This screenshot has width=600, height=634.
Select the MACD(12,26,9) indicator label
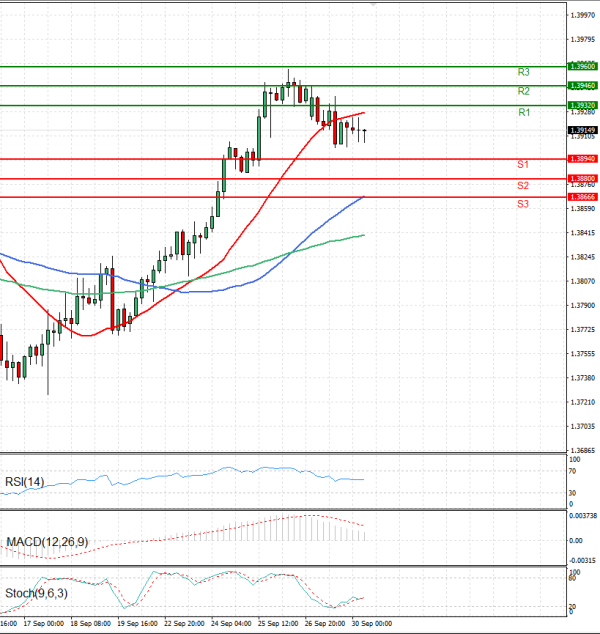point(46,542)
